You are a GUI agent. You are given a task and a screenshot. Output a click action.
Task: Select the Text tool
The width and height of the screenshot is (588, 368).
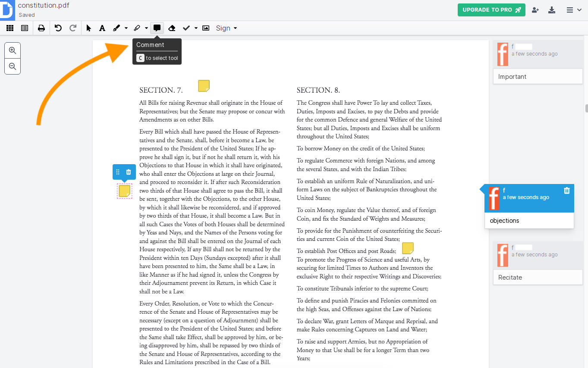pos(102,28)
